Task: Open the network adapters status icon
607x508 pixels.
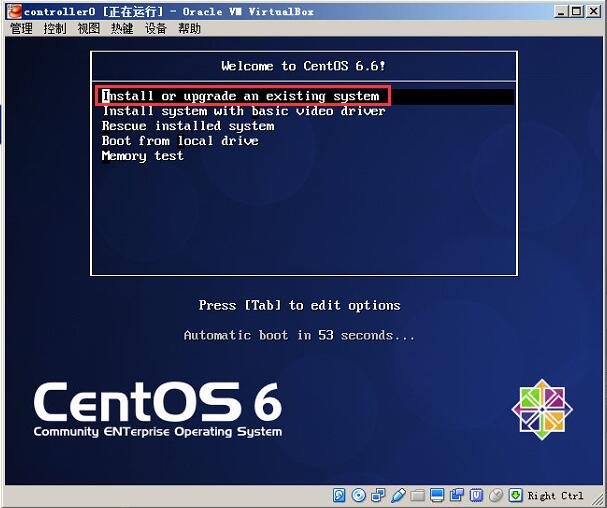Action: coord(378,495)
